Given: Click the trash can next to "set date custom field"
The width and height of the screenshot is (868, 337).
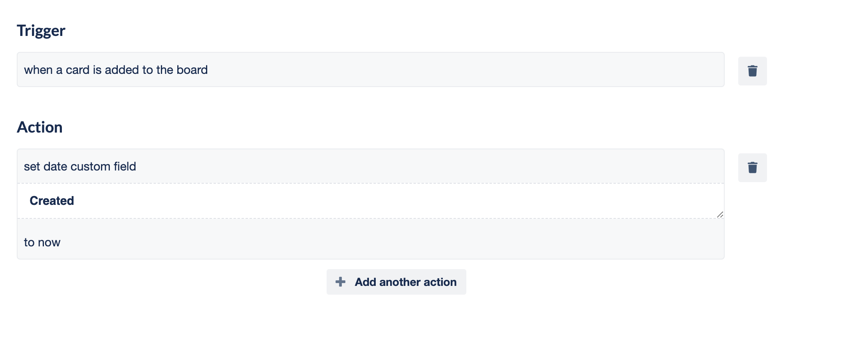Looking at the screenshot, I should click(x=752, y=167).
